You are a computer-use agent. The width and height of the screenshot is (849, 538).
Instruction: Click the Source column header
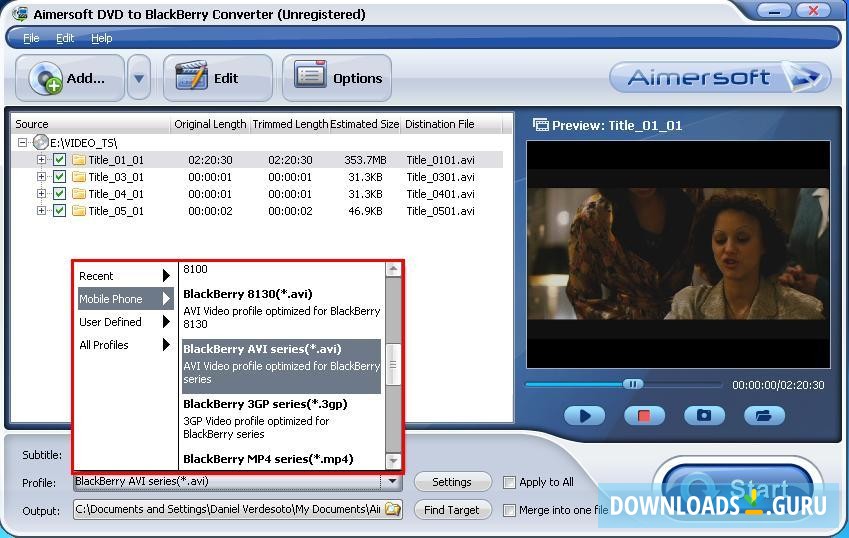click(x=90, y=124)
